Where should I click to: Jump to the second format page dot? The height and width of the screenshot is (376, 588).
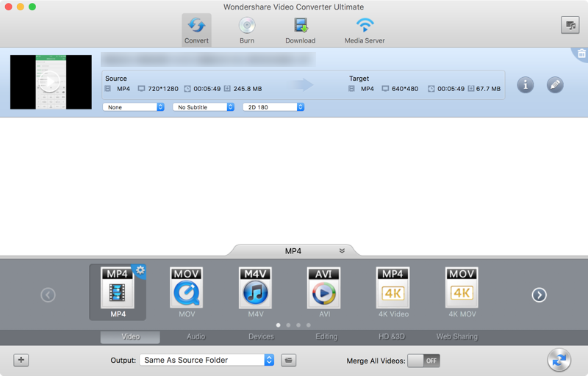pyautogui.click(x=288, y=325)
